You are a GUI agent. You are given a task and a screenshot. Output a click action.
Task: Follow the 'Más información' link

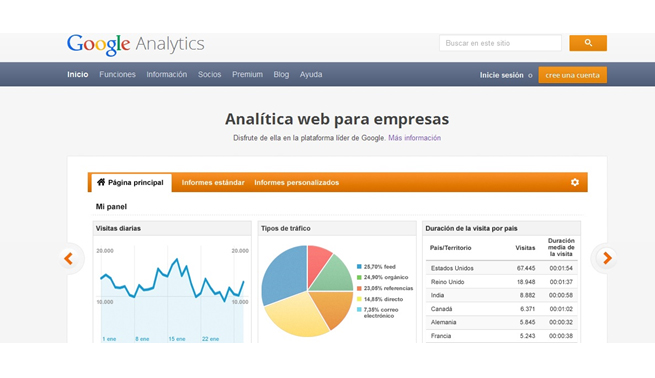pyautogui.click(x=414, y=138)
